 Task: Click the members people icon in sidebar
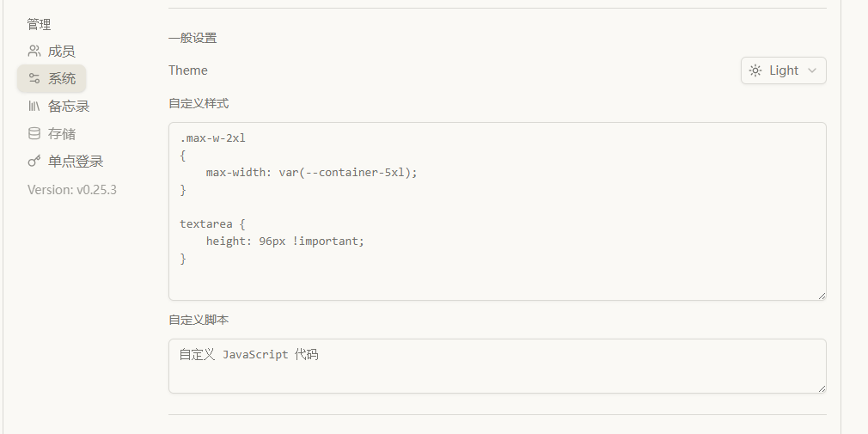click(34, 52)
